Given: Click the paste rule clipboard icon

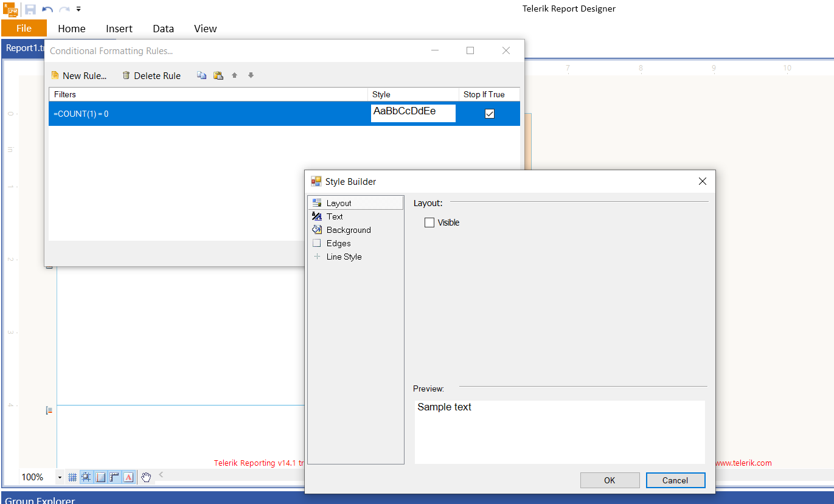Looking at the screenshot, I should [218, 75].
